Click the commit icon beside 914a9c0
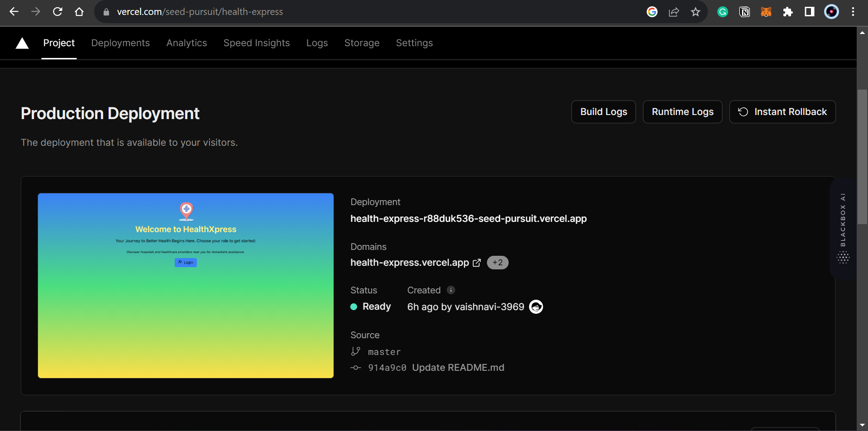Image resolution: width=868 pixels, height=431 pixels. pyautogui.click(x=356, y=368)
